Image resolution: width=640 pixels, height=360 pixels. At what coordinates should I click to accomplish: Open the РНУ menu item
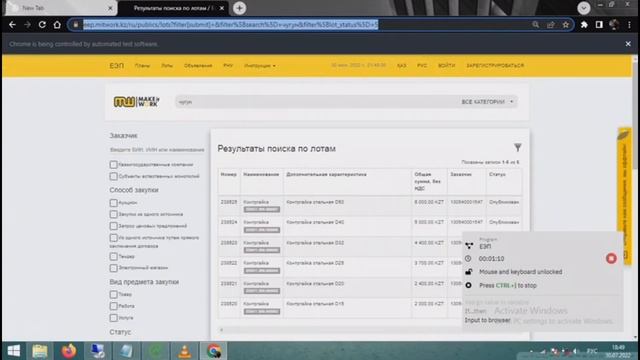pos(228,65)
